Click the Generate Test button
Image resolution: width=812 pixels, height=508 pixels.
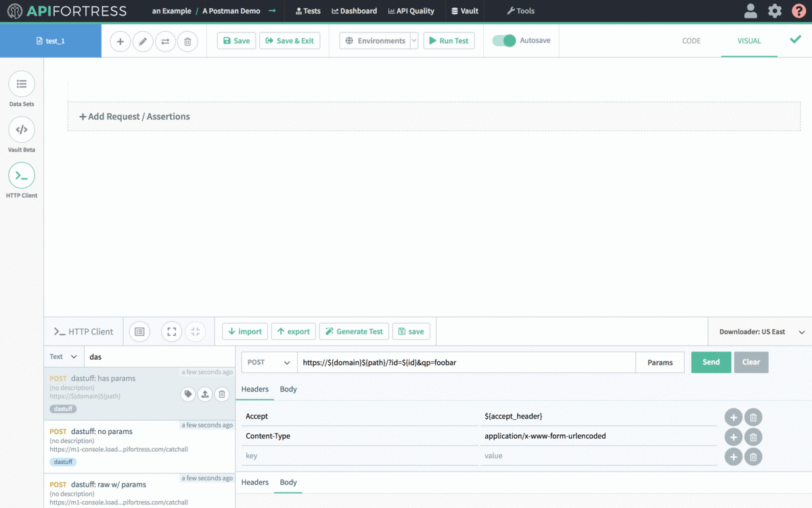click(354, 331)
